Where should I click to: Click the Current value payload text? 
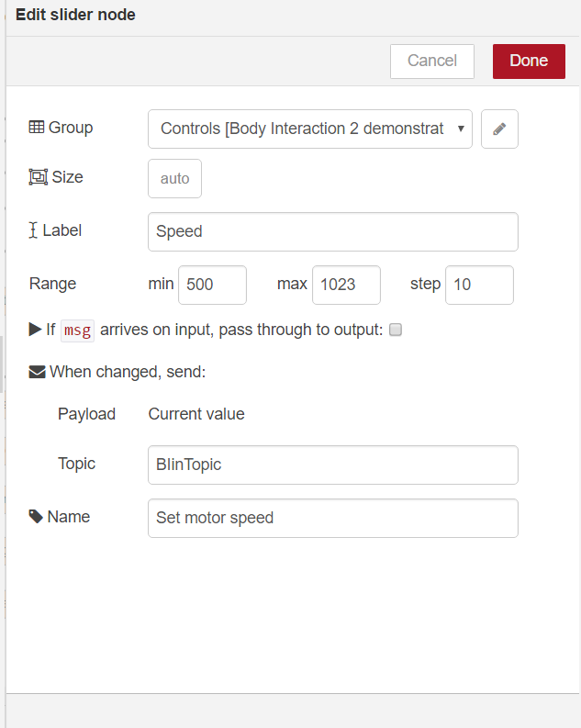point(196,414)
